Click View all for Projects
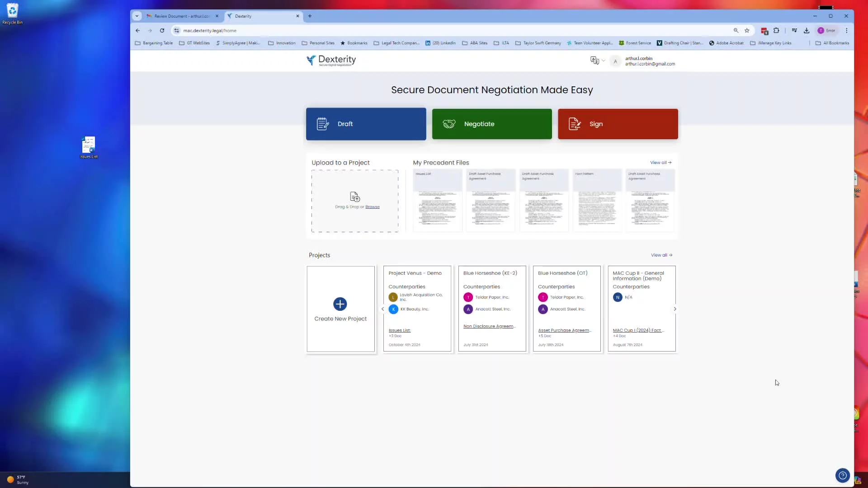The height and width of the screenshot is (488, 868). point(661,255)
